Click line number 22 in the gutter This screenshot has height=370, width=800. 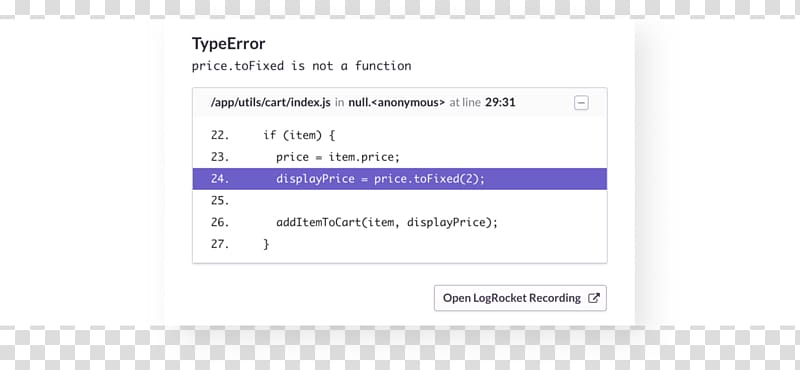220,135
